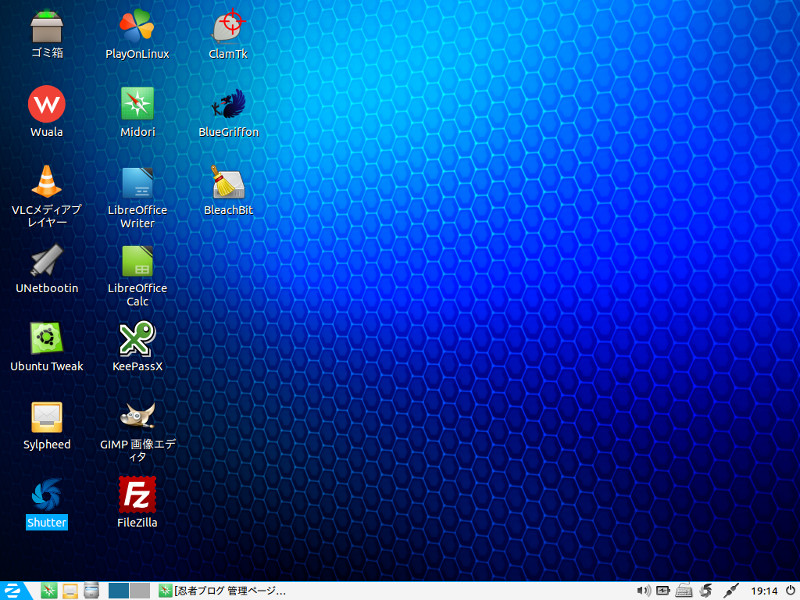Open the Zorin start menu
800x600 pixels.
point(13,591)
